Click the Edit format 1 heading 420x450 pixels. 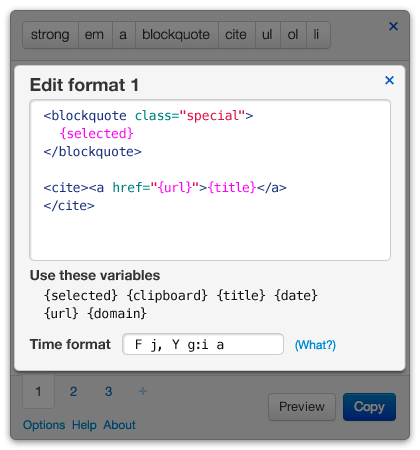coord(84,85)
